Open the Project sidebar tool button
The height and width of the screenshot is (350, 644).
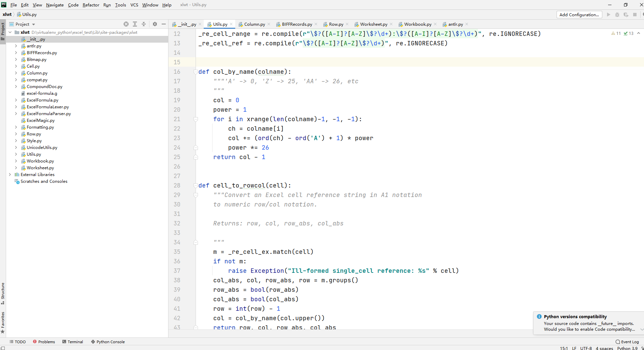click(3, 31)
